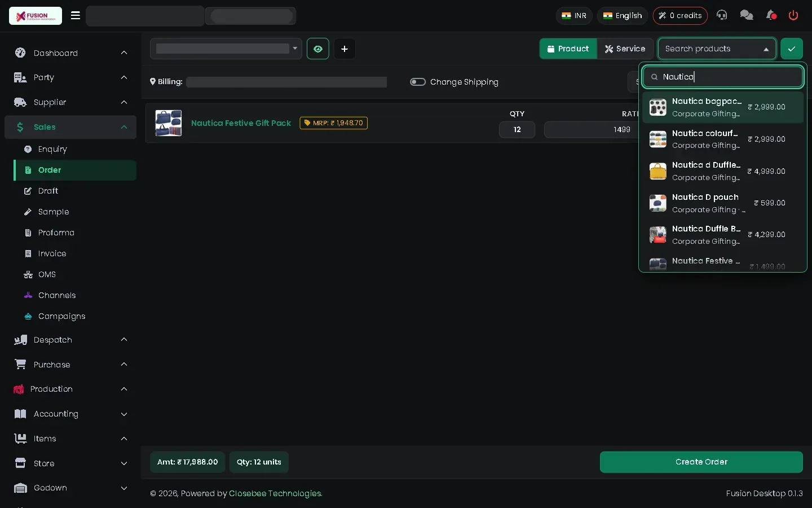Viewport: 812px width, 508px height.
Task: Open the notifications bell icon
Action: 771,15
